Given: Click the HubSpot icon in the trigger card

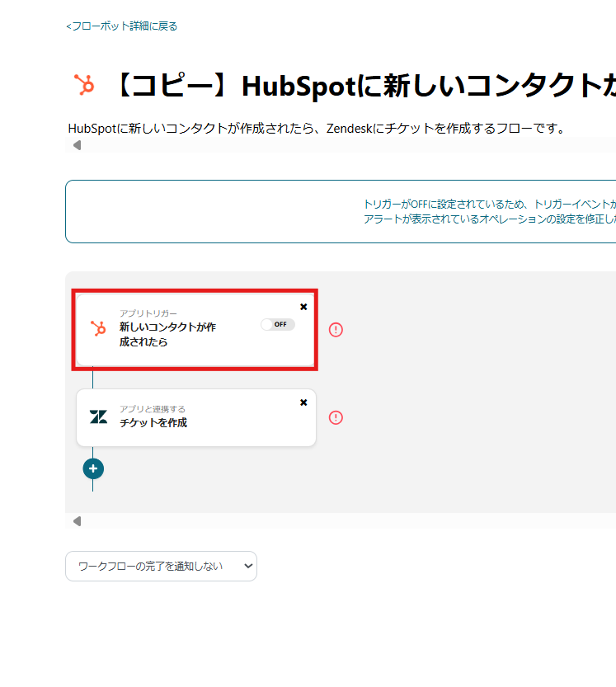Looking at the screenshot, I should (x=98, y=328).
